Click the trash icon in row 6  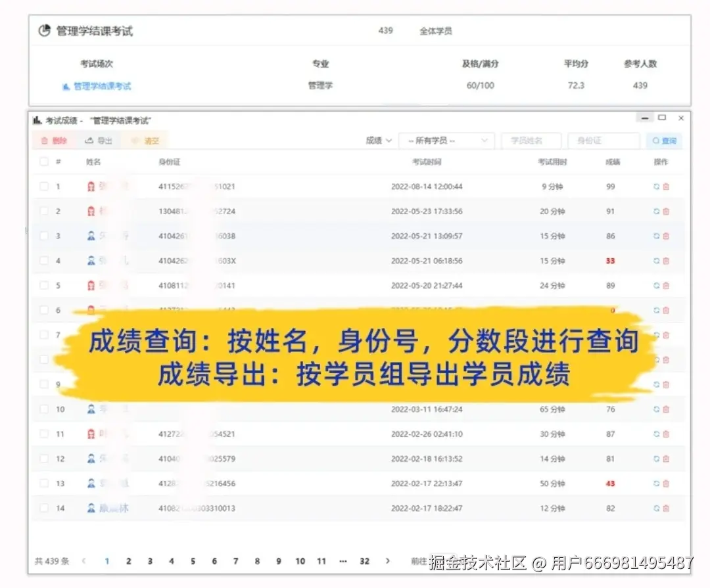(x=666, y=310)
